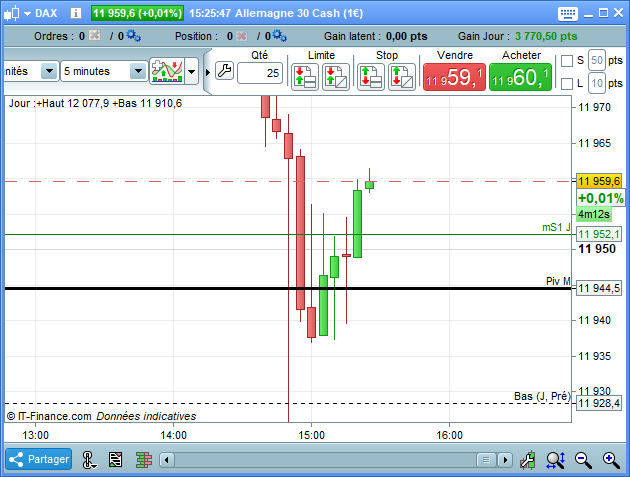Enable the S stop checkbox
The width and height of the screenshot is (630, 477).
pos(567,61)
